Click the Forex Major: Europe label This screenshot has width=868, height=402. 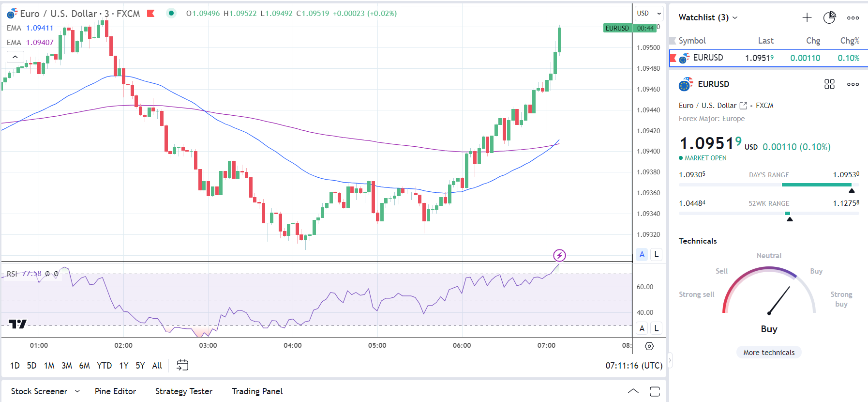point(712,119)
